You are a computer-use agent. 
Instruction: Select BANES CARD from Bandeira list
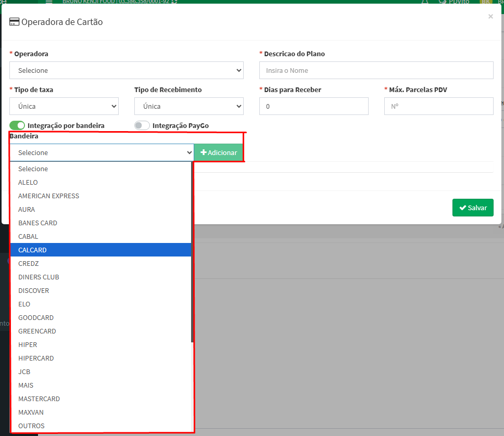(100, 223)
